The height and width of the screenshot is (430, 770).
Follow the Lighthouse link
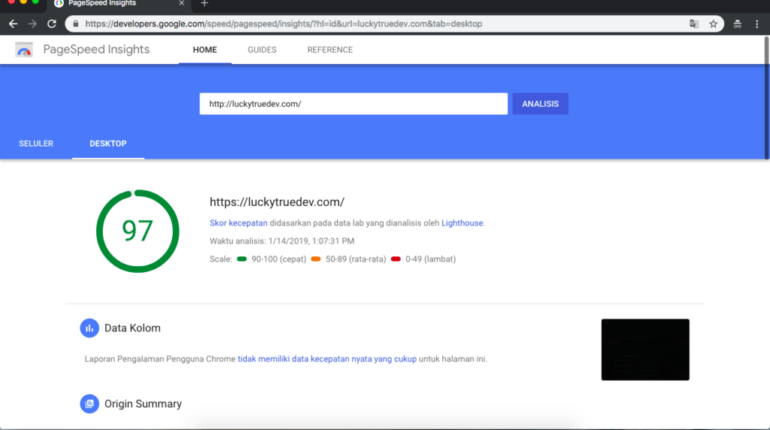tap(462, 223)
